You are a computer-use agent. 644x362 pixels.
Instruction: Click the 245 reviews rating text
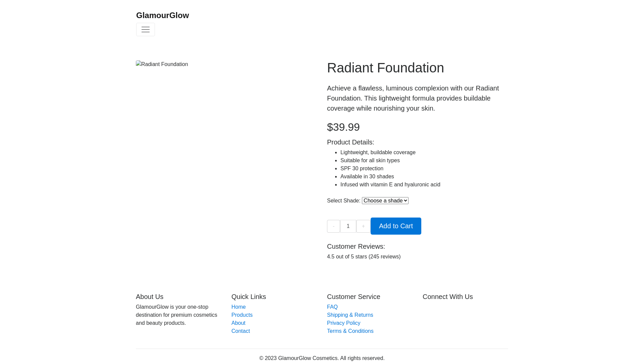point(364,256)
